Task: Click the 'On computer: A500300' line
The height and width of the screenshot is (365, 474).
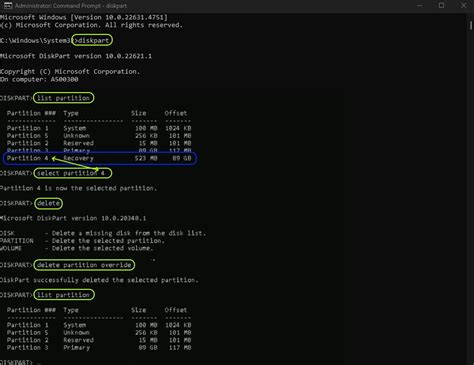Action: point(39,80)
